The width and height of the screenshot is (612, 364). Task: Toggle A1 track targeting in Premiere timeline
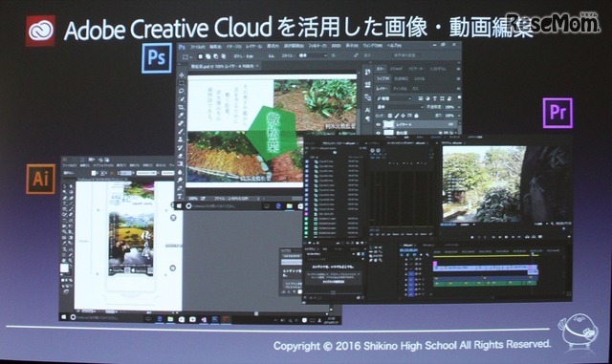[x=410, y=280]
